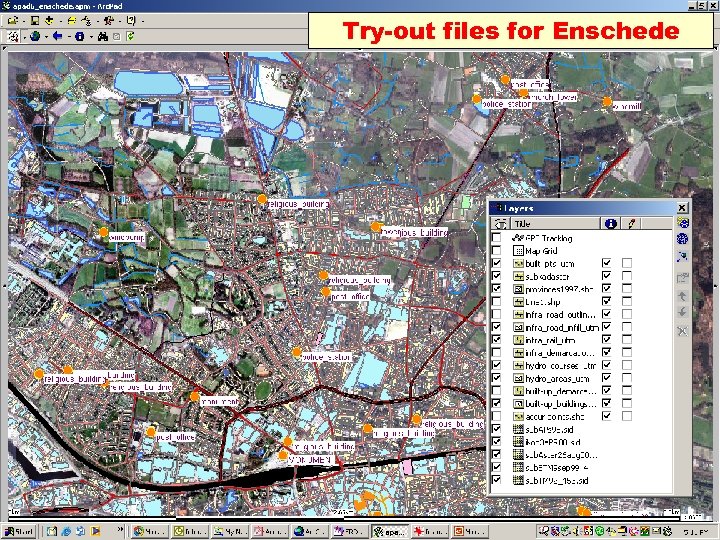Expand the Open Map dropdown arrow
The width and height of the screenshot is (720, 540).
(x=23, y=21)
